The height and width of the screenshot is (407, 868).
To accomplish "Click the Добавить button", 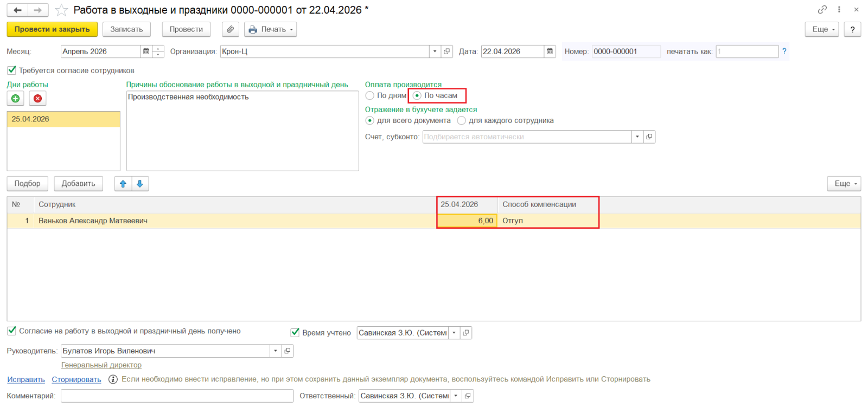I will (79, 184).
